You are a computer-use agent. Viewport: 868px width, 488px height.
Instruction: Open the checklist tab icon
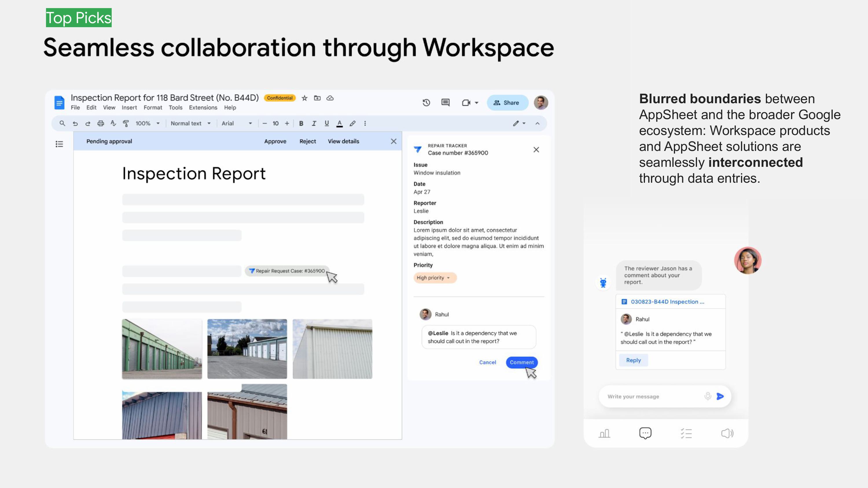pos(686,433)
